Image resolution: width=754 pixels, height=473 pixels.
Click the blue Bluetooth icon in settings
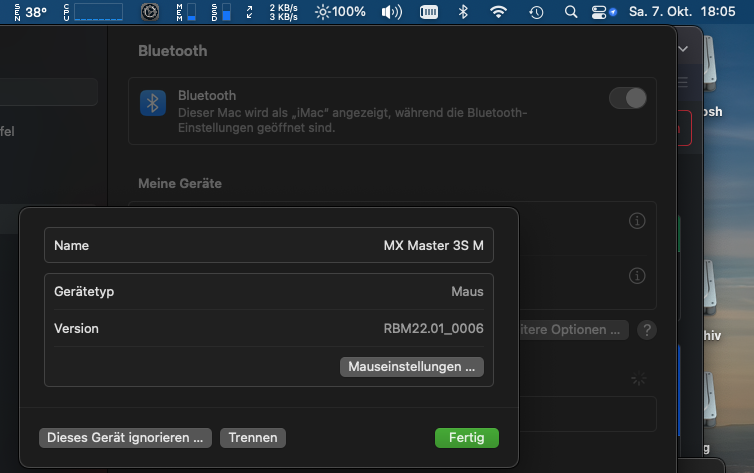pyautogui.click(x=153, y=103)
